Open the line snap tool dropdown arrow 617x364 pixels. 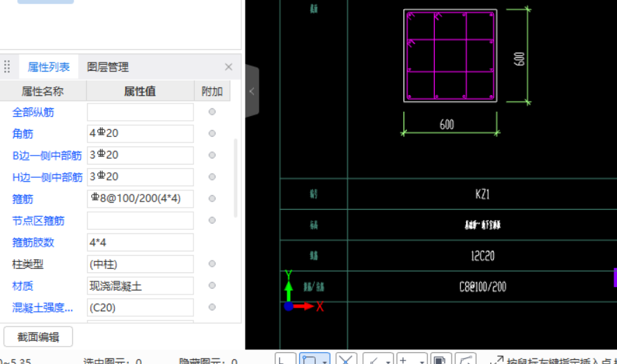point(388,361)
